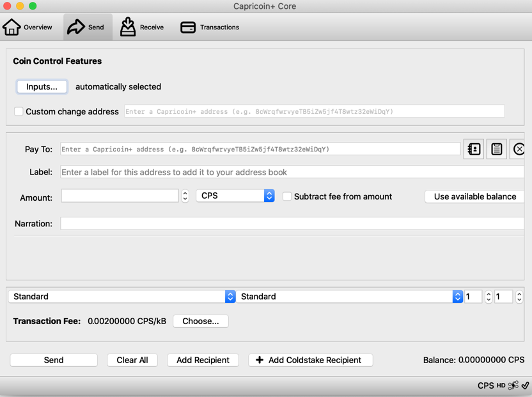Go to the Receive tab
The height and width of the screenshot is (397, 532).
pos(142,27)
